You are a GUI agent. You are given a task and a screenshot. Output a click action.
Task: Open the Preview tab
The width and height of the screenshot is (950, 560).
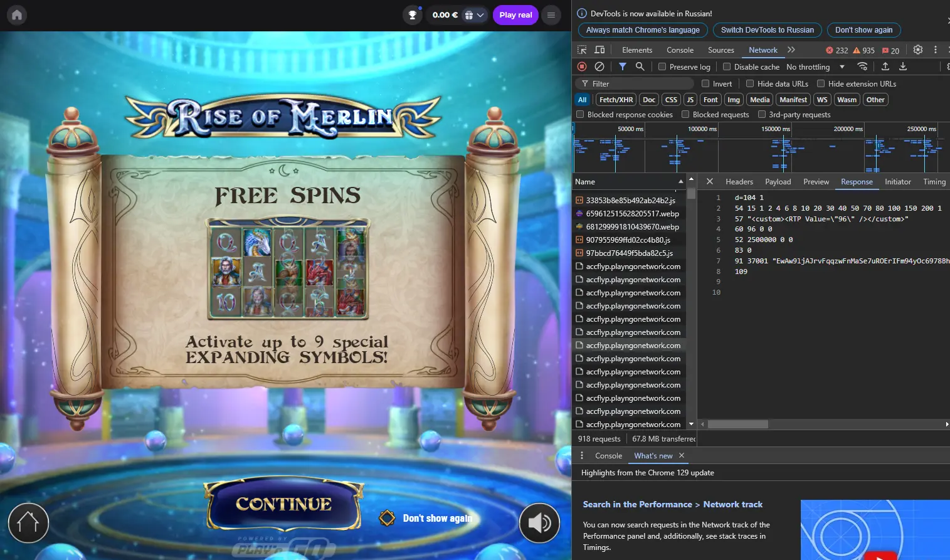(816, 182)
